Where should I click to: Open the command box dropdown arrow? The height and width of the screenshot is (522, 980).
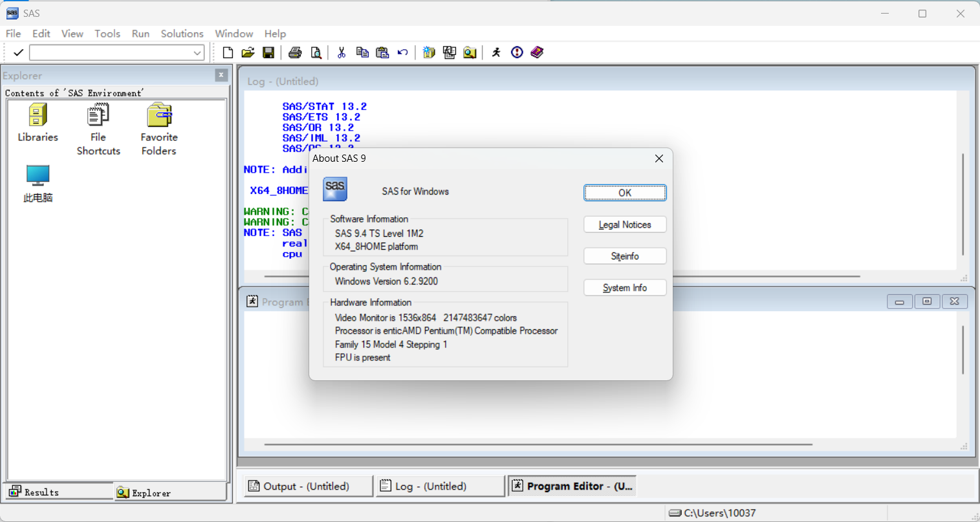(x=197, y=53)
